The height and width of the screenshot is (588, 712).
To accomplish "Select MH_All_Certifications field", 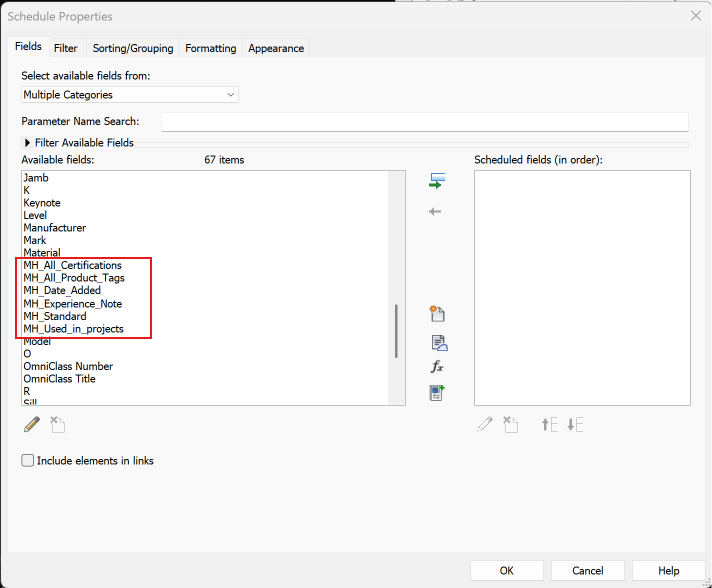I will pyautogui.click(x=73, y=265).
